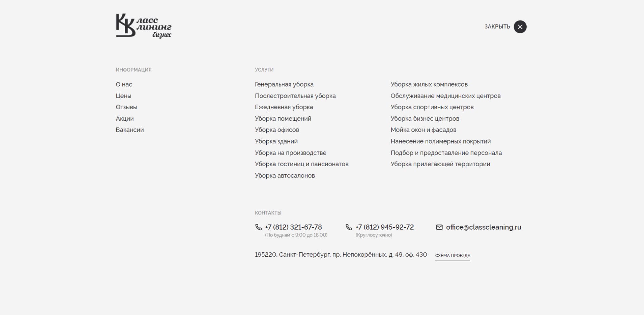Call the +7 (812) 321-67-78 number
The width and height of the screenshot is (644, 315).
pos(293,227)
